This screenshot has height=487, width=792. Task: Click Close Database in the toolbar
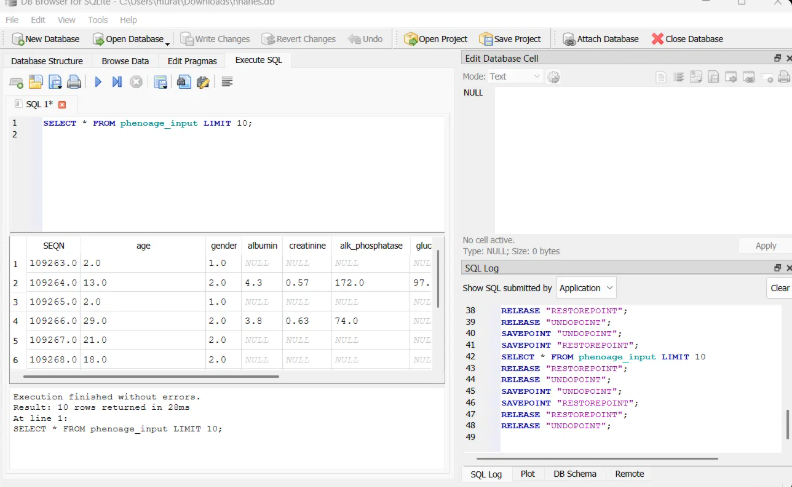pos(687,39)
